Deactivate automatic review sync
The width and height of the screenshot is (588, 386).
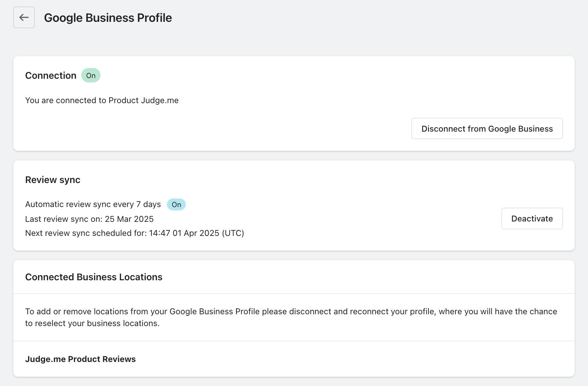coord(532,219)
